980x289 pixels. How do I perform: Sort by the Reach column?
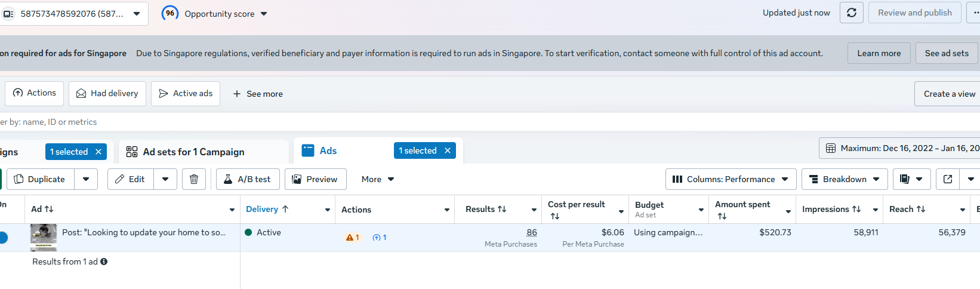907,209
